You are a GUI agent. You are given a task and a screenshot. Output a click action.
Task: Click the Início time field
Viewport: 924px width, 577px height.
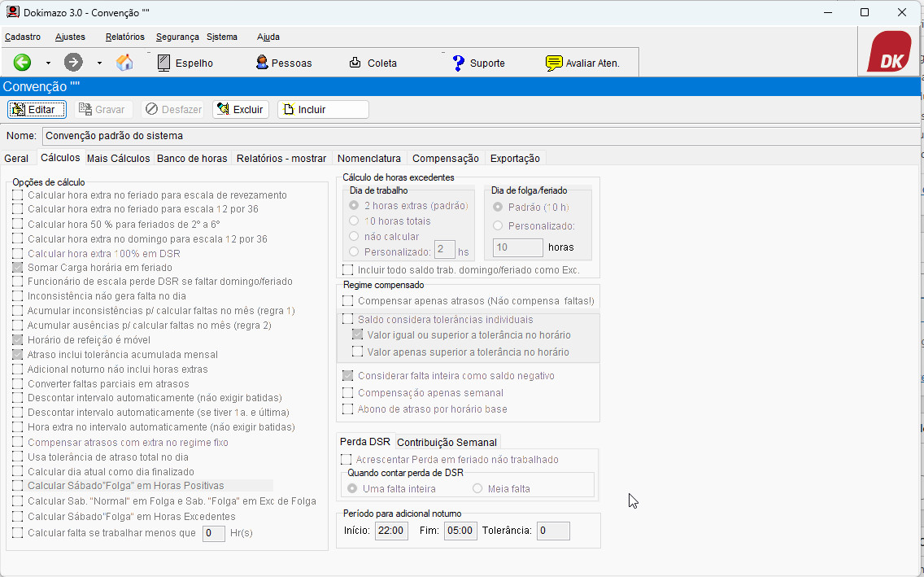point(391,531)
